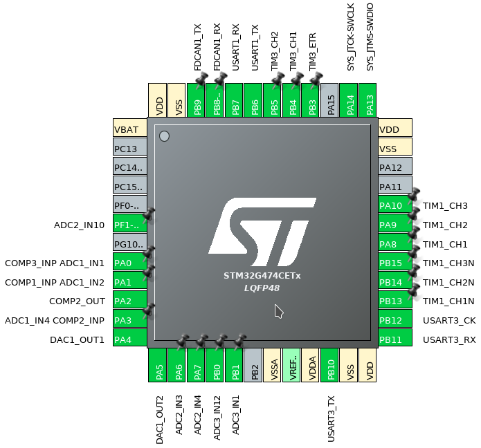The width and height of the screenshot is (481, 448).
Task: Click the PA13 pin at the top
Action: 367,100
